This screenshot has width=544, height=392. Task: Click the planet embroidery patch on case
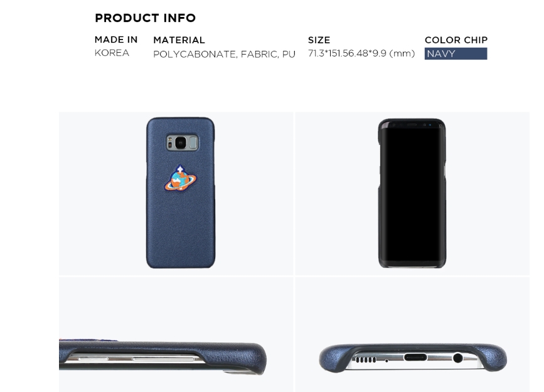pos(181,178)
